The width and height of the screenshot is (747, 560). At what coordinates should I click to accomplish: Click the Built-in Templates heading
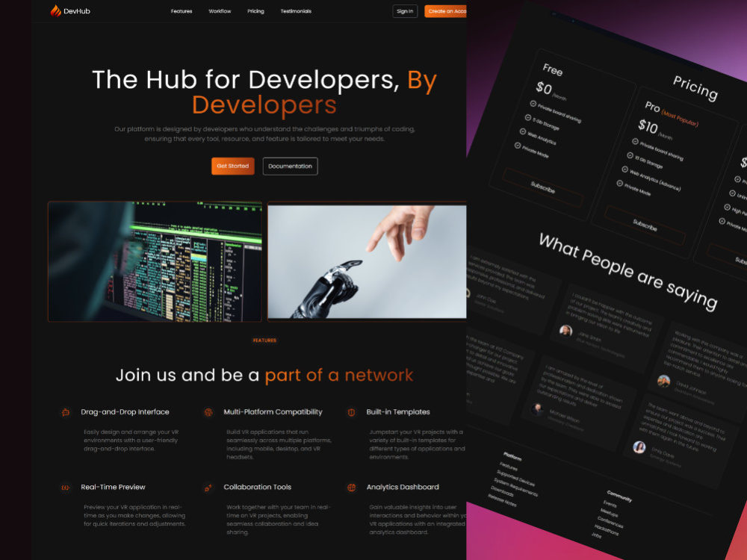click(x=398, y=412)
